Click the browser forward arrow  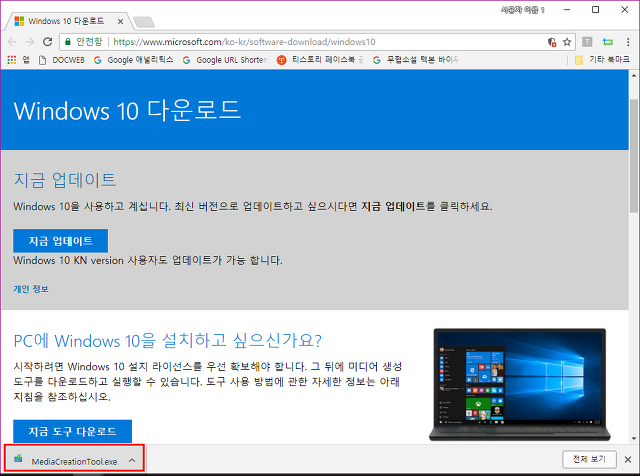[x=30, y=42]
